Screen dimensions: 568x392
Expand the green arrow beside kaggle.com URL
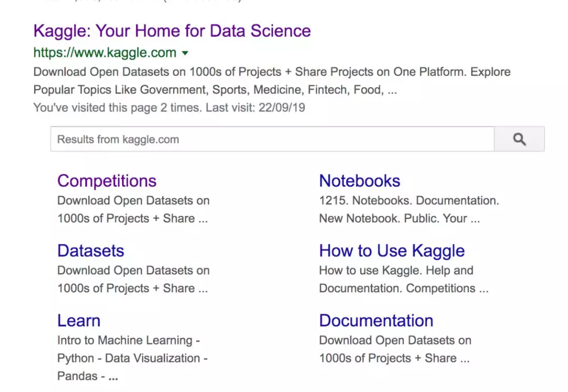click(x=185, y=53)
